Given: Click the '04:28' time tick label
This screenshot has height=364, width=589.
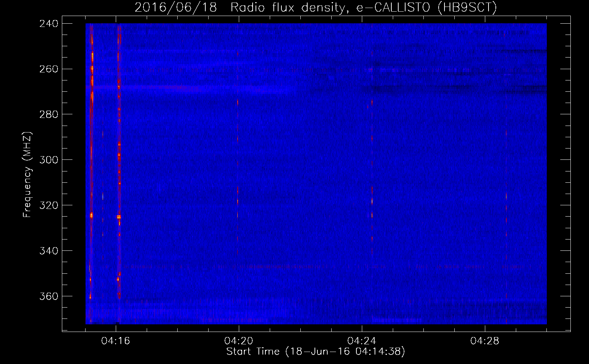Looking at the screenshot, I should pos(485,341).
